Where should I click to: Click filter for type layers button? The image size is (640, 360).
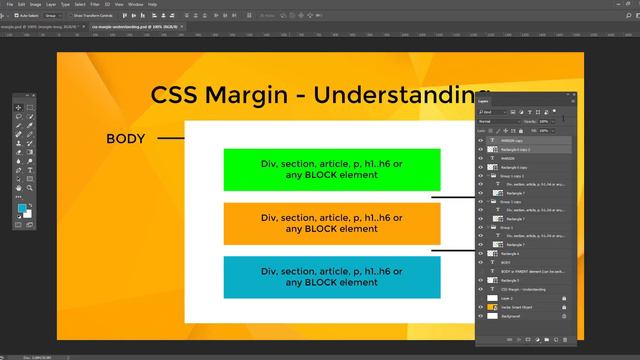529,112
